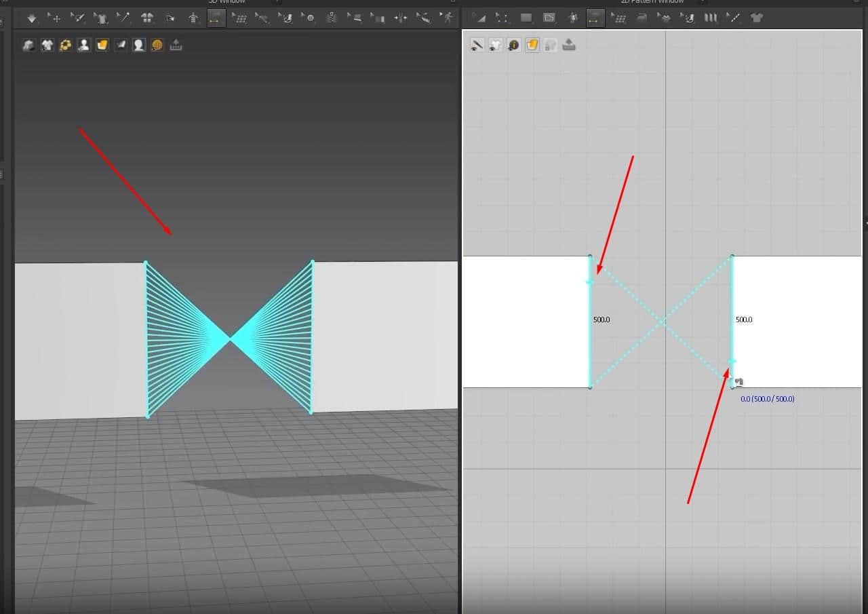This screenshot has width=868, height=614.
Task: Click the upload tray icon in 3D window
Action: 176,45
